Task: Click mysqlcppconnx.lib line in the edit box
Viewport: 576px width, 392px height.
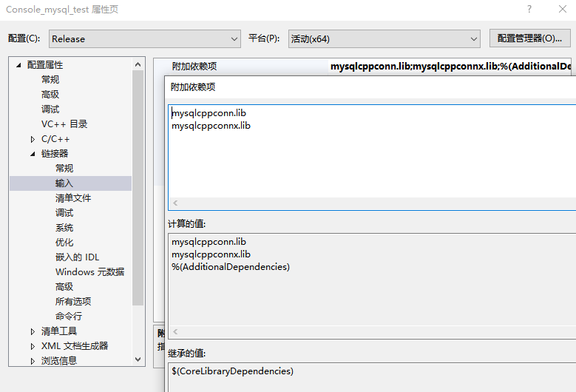Action: 211,126
